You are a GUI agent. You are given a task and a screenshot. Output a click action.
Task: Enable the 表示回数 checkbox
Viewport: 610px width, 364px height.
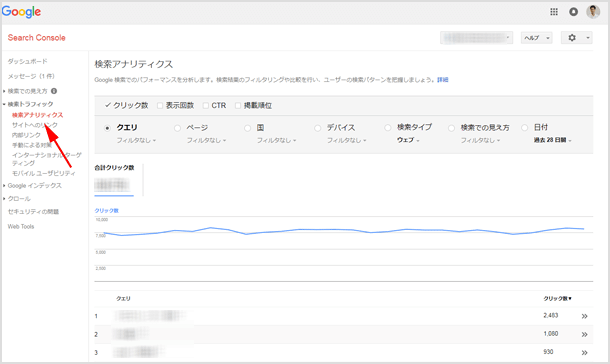[x=160, y=105]
